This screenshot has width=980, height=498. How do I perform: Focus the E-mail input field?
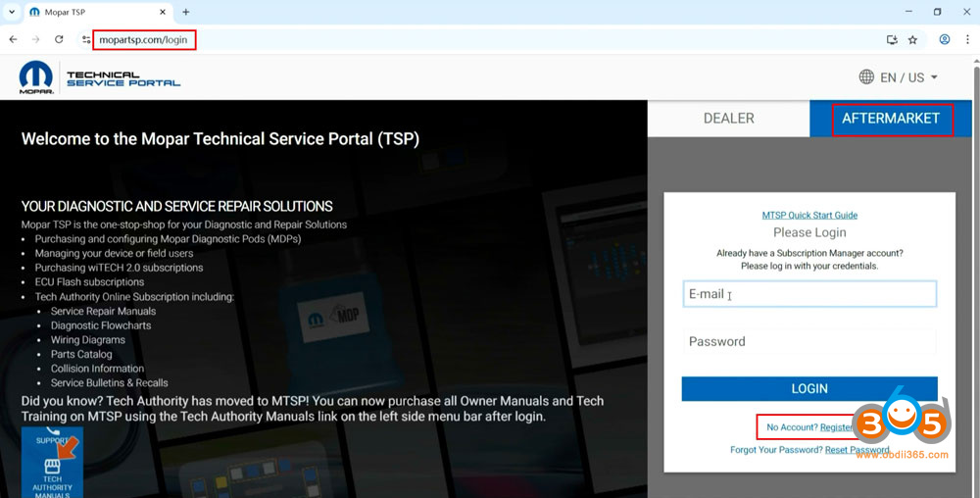click(x=809, y=294)
